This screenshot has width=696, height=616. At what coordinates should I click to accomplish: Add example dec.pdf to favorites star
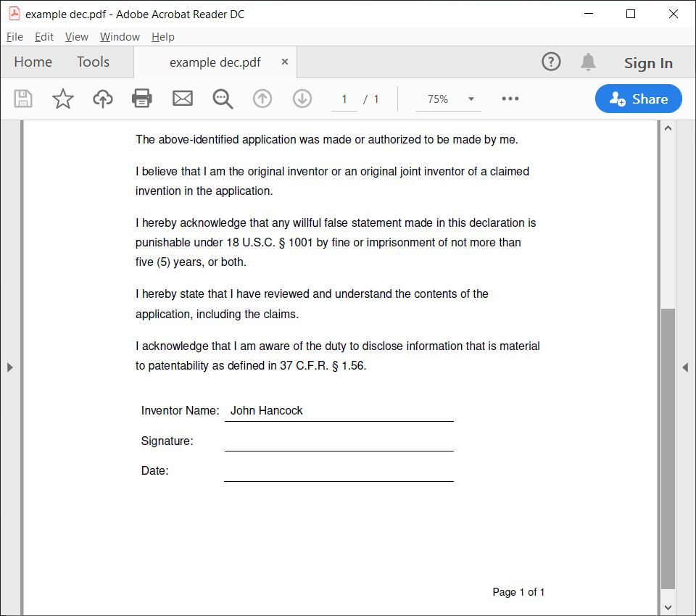point(62,99)
